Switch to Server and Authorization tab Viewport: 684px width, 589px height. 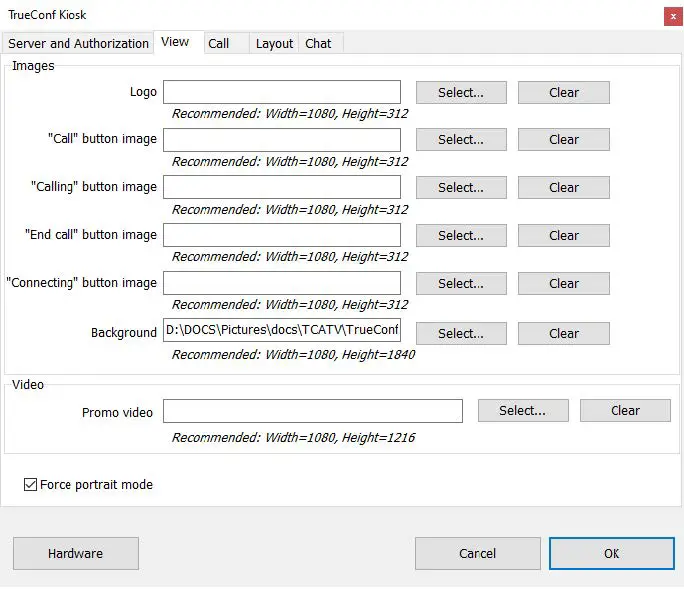tap(78, 43)
